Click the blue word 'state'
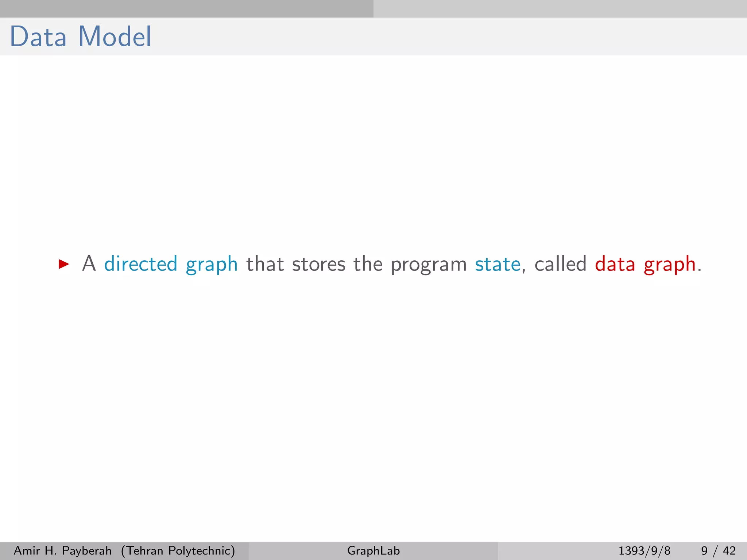The image size is (747, 560). click(498, 264)
